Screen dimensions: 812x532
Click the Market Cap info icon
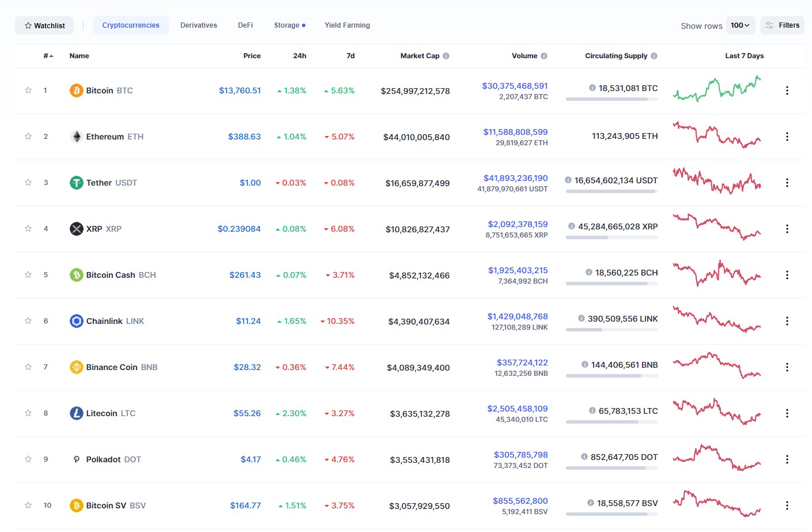tap(446, 56)
